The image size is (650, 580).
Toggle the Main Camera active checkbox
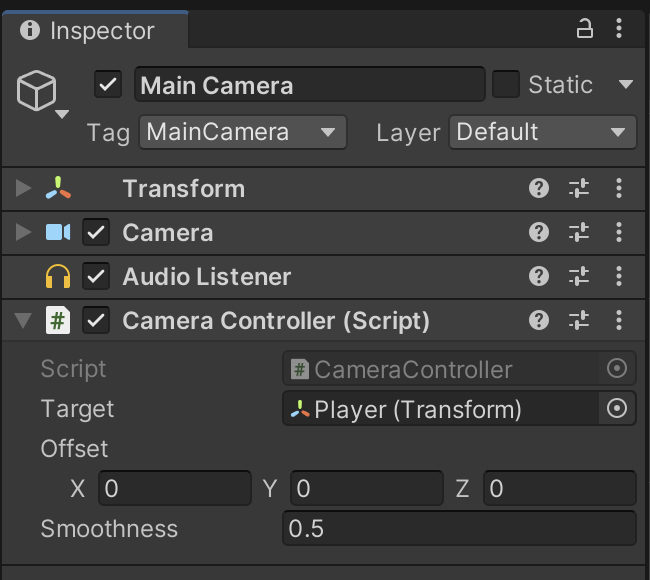[108, 84]
